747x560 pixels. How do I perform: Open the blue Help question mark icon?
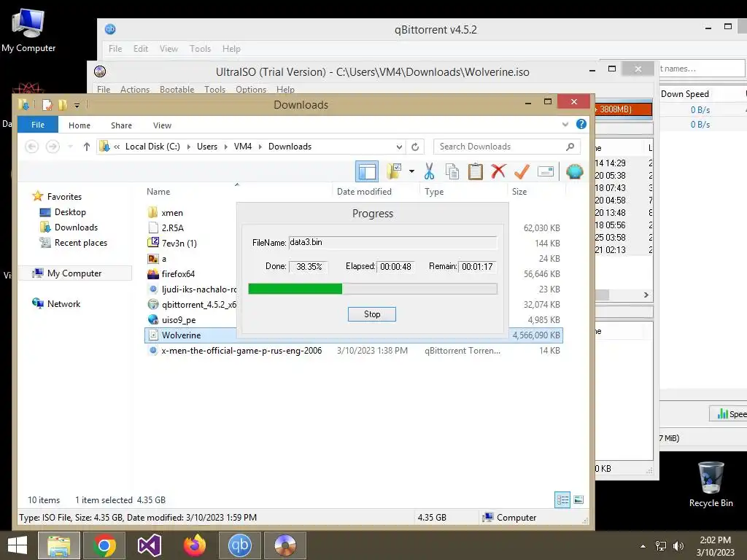[x=581, y=124]
